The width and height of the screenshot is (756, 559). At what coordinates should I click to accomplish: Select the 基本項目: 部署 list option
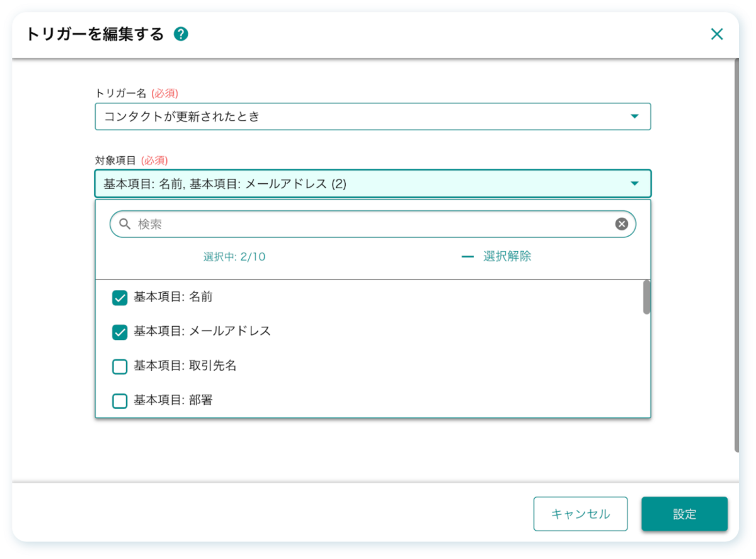point(173,400)
